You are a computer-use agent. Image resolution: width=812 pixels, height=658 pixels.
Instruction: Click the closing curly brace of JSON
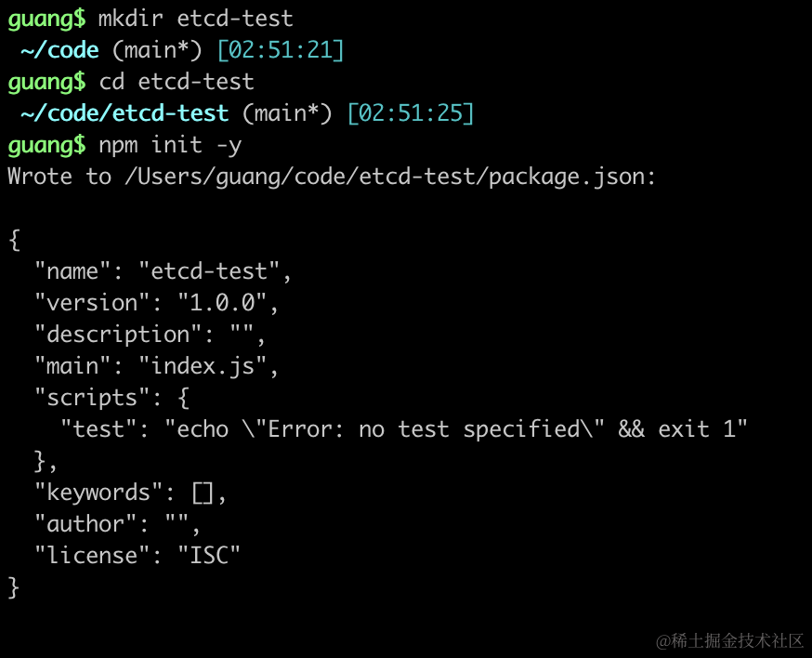tap(13, 587)
